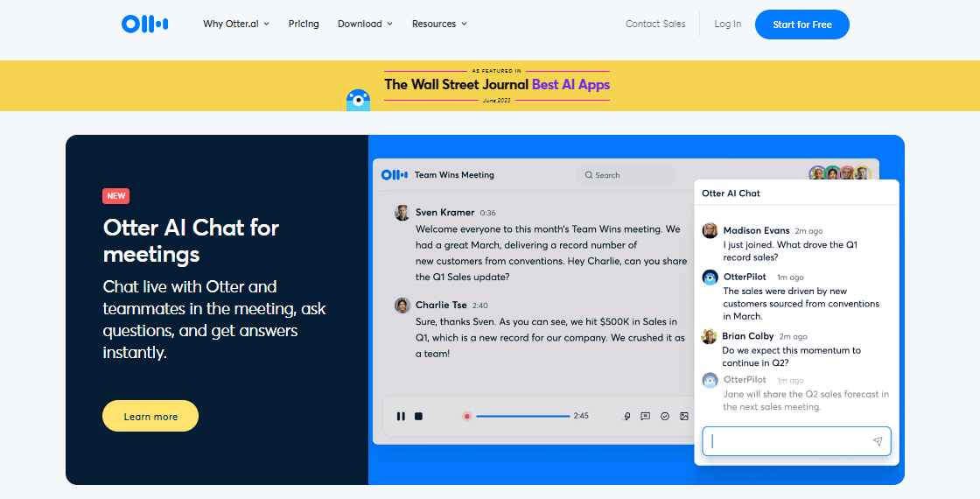Click the yellow Learn more button
The image size is (980, 499).
point(150,416)
